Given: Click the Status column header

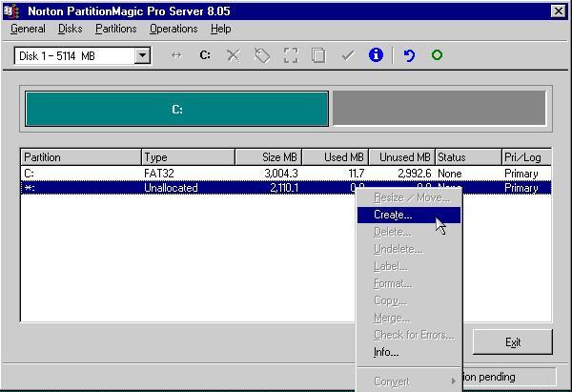Looking at the screenshot, I should tap(468, 157).
